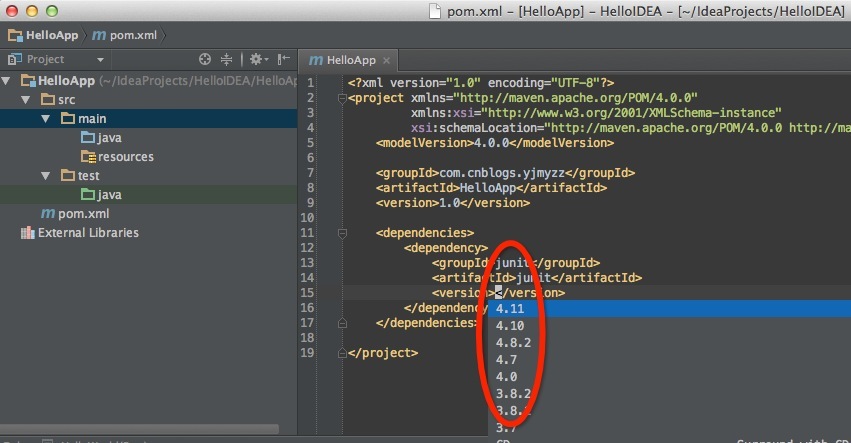Click HelloApp breadcrumb in navigation bar
This screenshot has height=443, width=851.
pyautogui.click(x=43, y=35)
